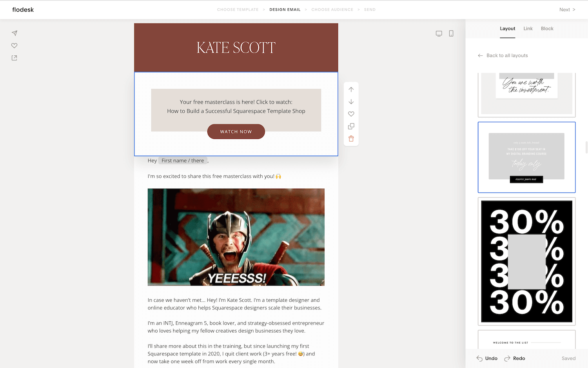The height and width of the screenshot is (368, 588).
Task: Open the external preview icon in left sidebar
Action: click(15, 58)
